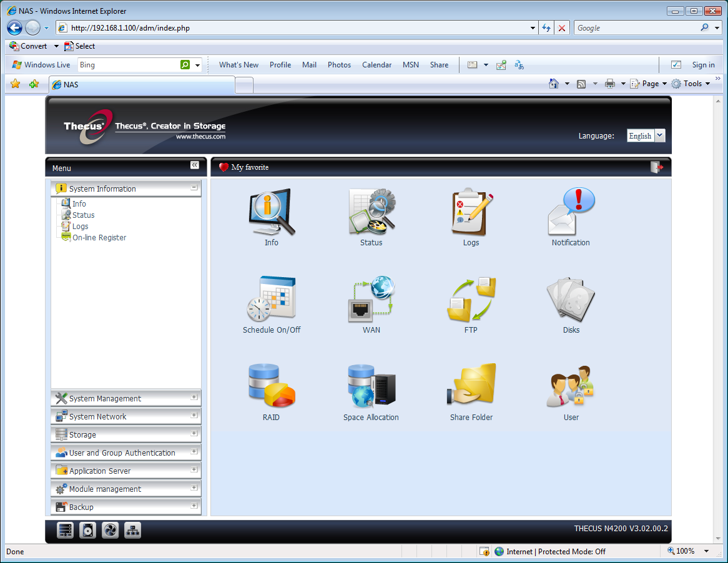Select Status under System Information
The height and width of the screenshot is (563, 728).
[x=83, y=215]
